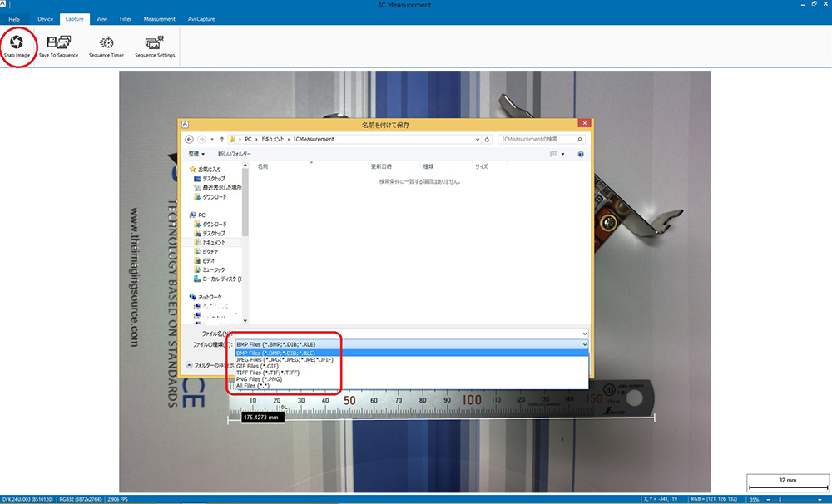Sort by the 種類 column header

428,166
